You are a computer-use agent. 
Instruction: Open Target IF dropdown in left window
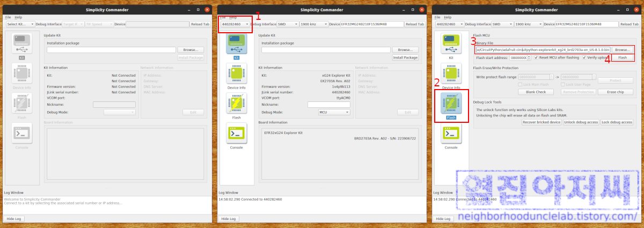[x=72, y=24]
